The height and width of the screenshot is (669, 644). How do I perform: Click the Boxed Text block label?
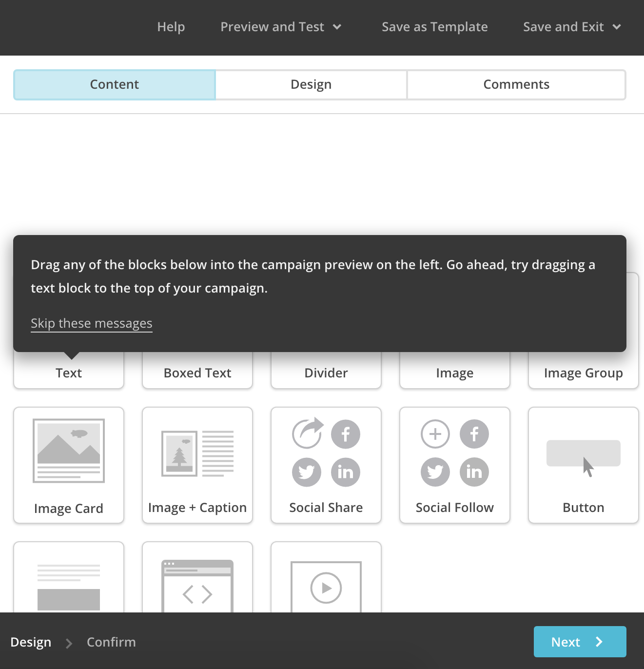tap(197, 373)
